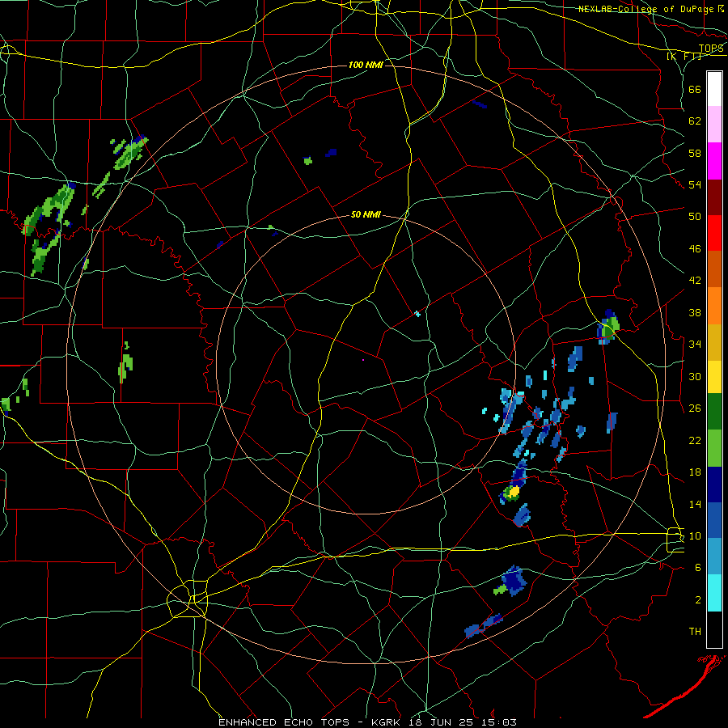Click the 30 legend value

[695, 376]
